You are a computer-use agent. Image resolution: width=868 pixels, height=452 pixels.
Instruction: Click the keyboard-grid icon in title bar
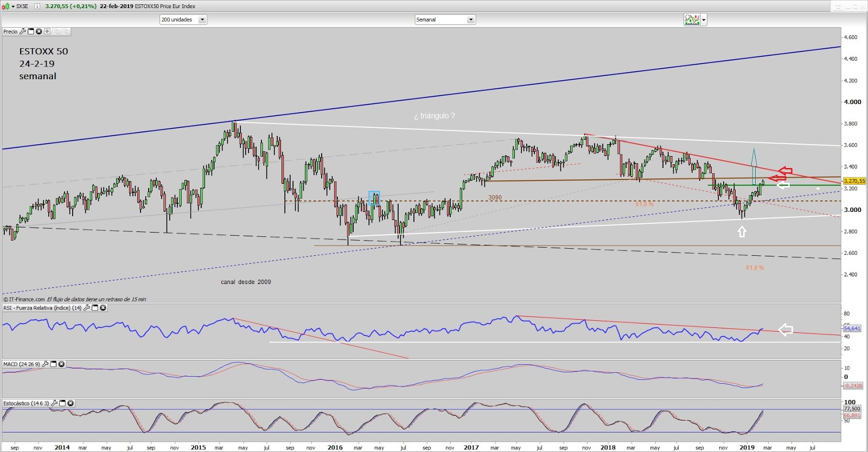coord(839,7)
